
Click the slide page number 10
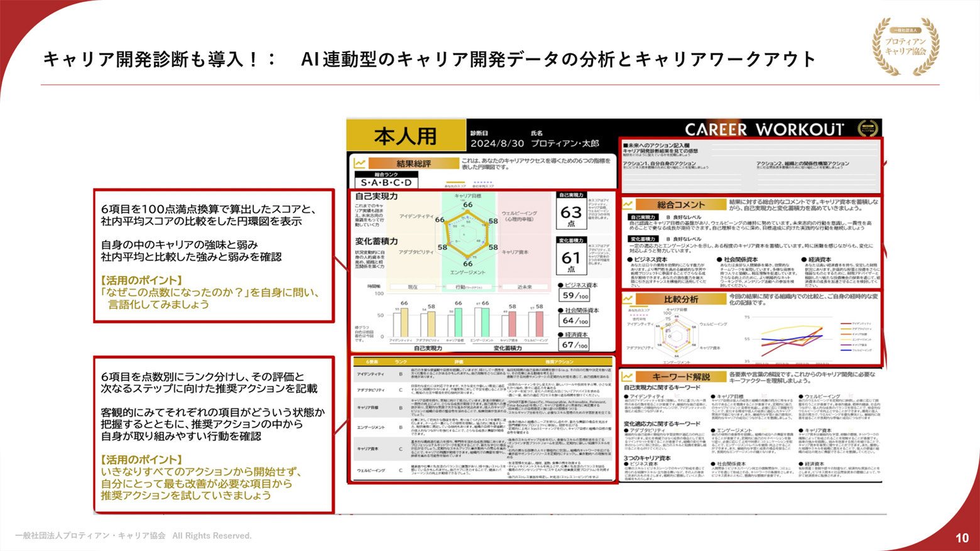[x=962, y=538]
